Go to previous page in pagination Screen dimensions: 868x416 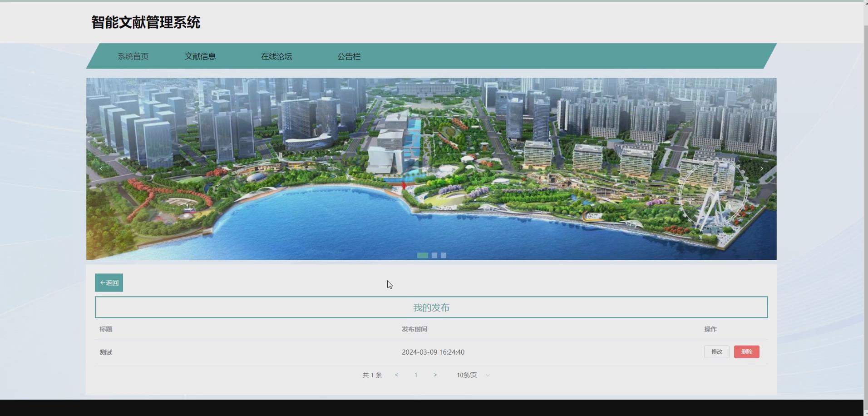(396, 375)
